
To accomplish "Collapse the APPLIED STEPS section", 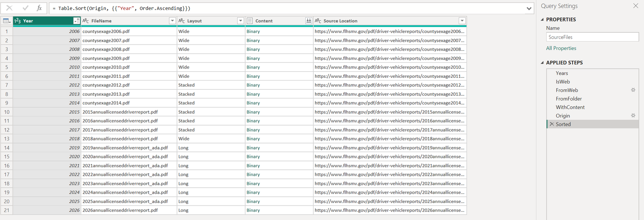I will [542, 63].
